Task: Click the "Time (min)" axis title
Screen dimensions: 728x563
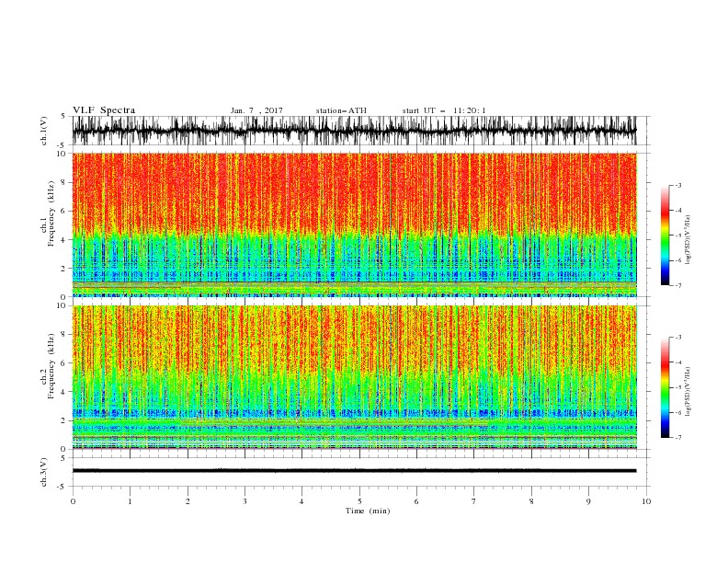Action: pos(368,511)
